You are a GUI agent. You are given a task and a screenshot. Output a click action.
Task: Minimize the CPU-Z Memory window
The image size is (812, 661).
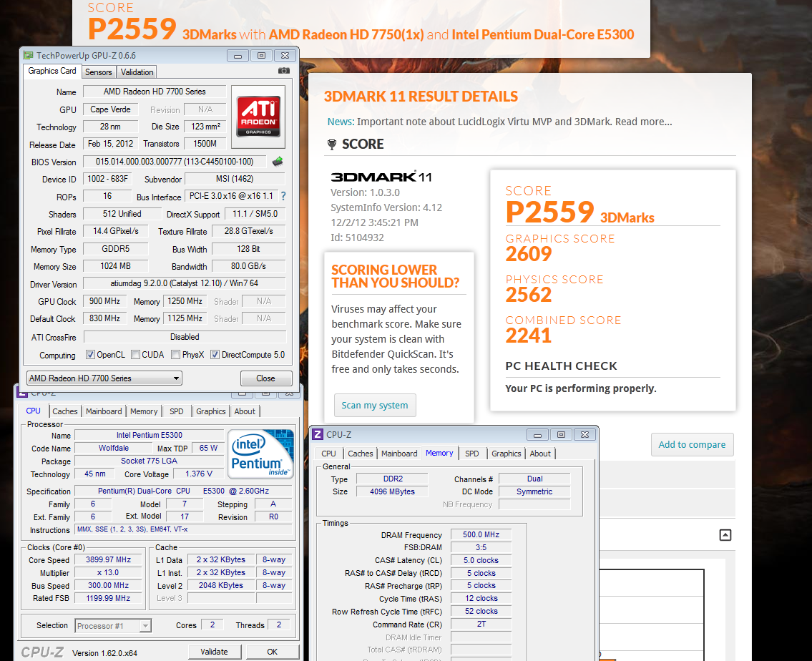click(x=537, y=435)
